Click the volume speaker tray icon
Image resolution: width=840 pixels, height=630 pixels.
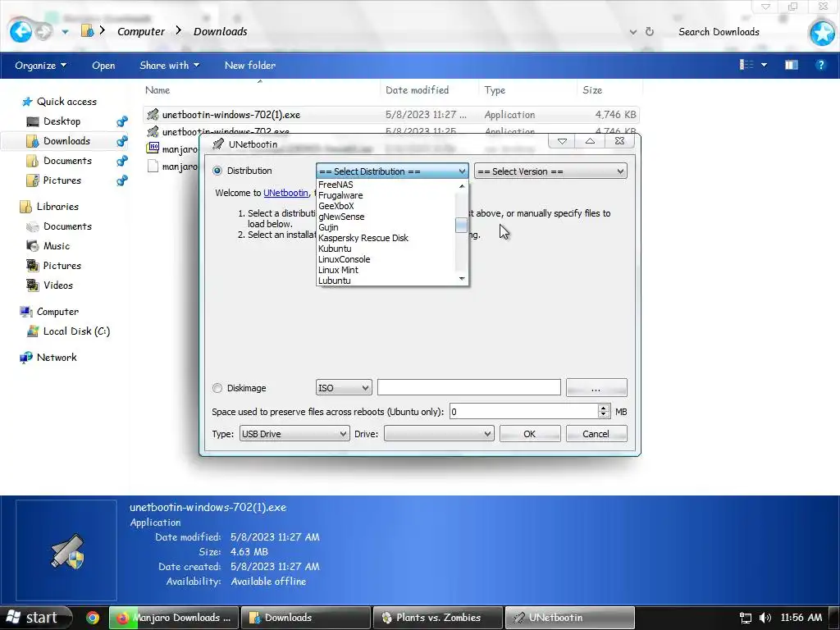click(765, 618)
